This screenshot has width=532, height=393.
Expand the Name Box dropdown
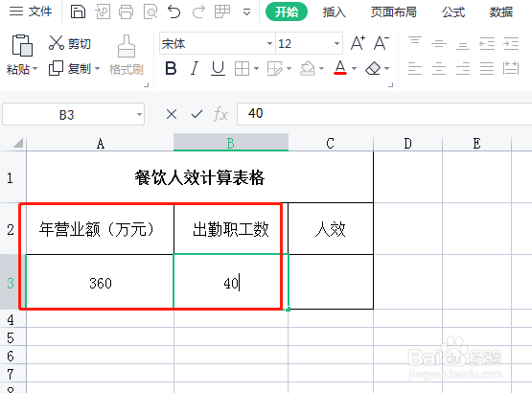pyautogui.click(x=139, y=114)
